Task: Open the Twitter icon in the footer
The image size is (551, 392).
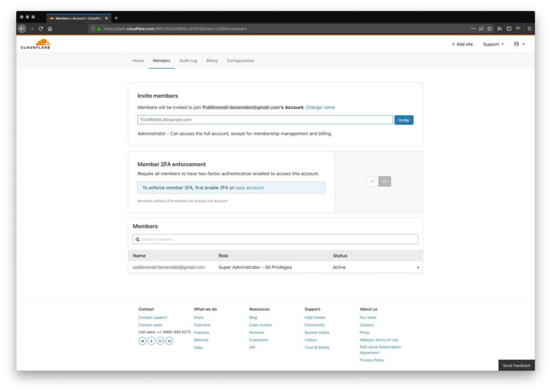Action: click(143, 341)
